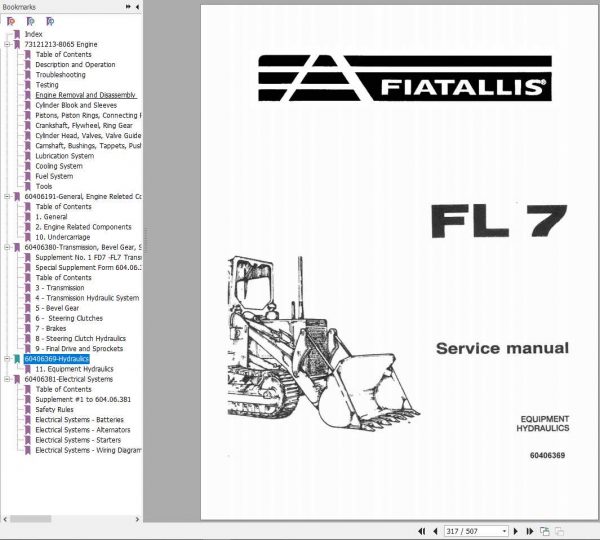Viewport: 600px width, 540px height.
Task: Select the highlighted 60406369-Hydraulics bookmark
Action: pyautogui.click(x=57, y=359)
